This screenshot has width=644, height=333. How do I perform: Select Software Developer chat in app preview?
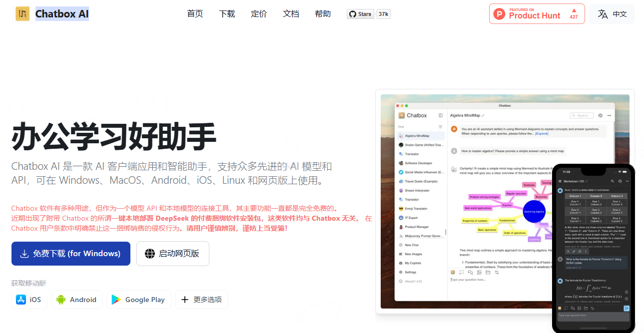pos(420,163)
